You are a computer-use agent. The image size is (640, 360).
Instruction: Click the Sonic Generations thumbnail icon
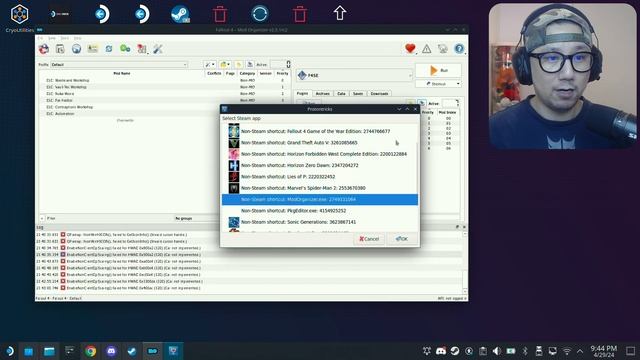234,222
